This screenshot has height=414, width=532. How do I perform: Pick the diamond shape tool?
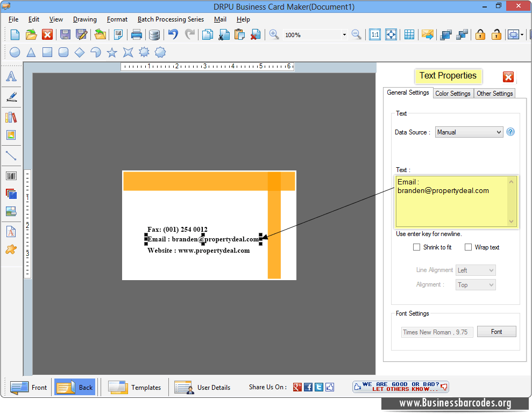pos(80,52)
